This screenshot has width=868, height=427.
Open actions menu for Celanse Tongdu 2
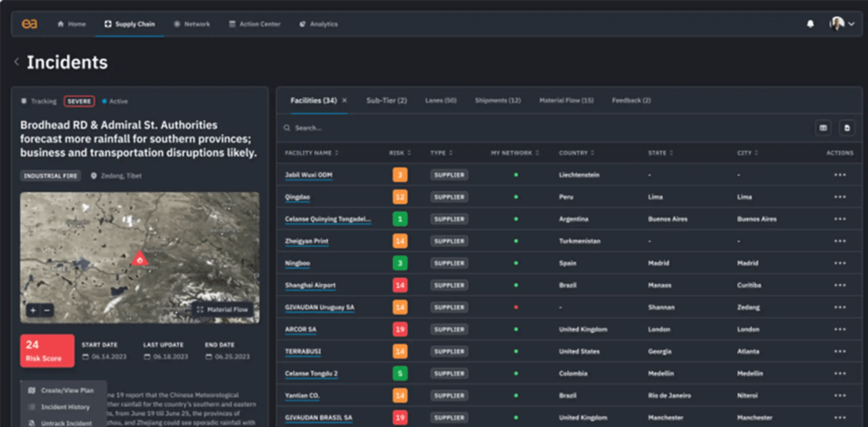pyautogui.click(x=840, y=374)
